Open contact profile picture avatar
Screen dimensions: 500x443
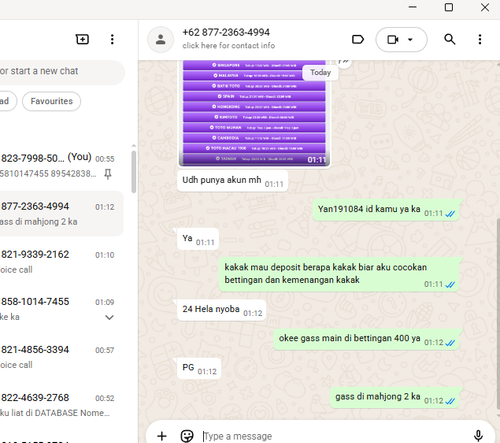(161, 40)
